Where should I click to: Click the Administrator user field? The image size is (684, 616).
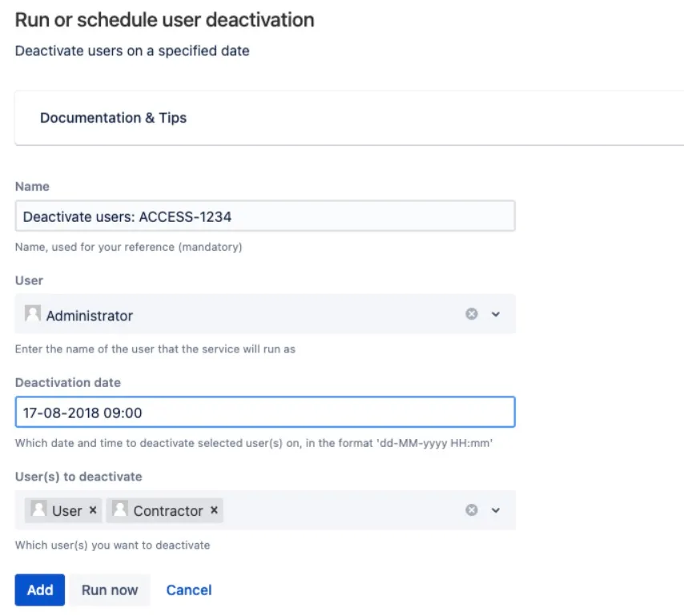click(x=265, y=314)
